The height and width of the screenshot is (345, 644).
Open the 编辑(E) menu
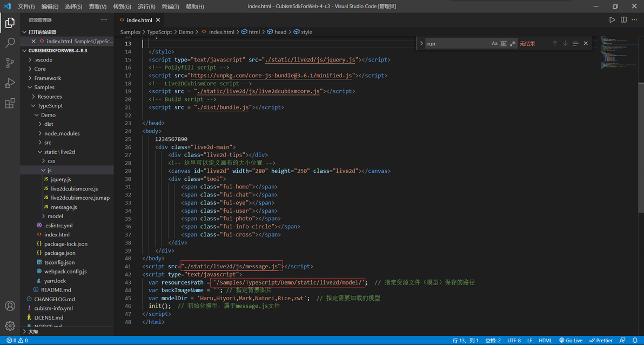tap(50, 6)
